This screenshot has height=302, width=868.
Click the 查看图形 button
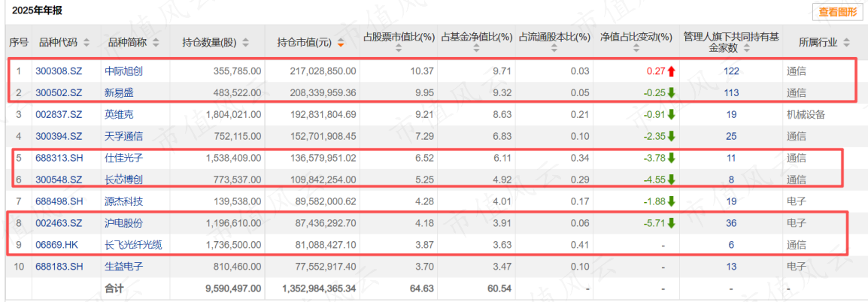(x=838, y=11)
